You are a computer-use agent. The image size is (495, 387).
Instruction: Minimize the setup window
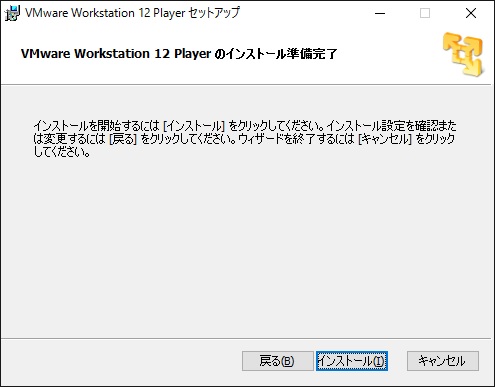point(380,13)
